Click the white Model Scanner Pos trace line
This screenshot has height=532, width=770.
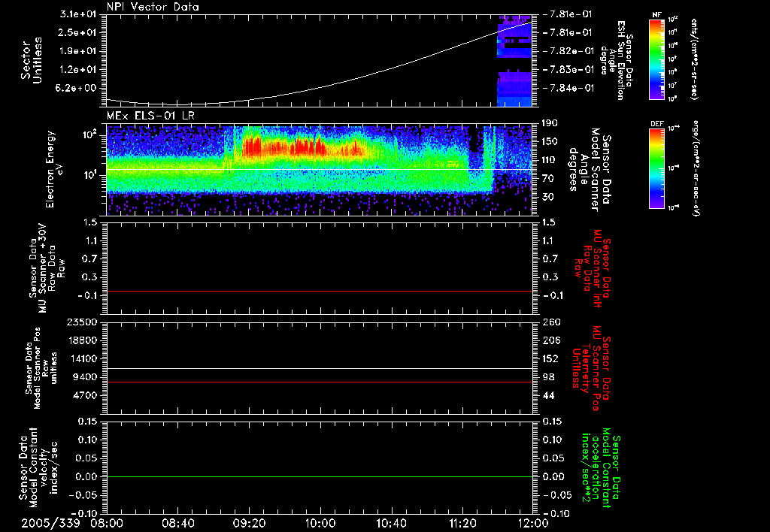click(320, 368)
